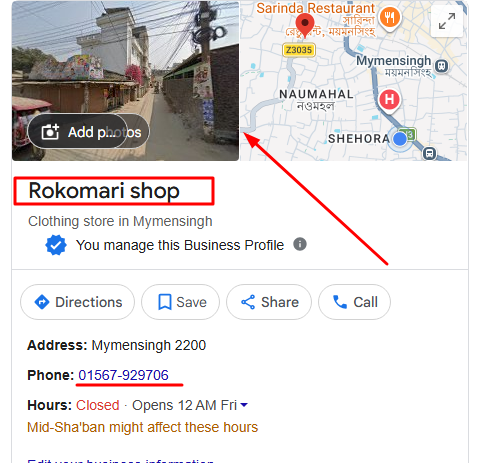The image size is (491, 463).
Task: Click Mymensingh train station icon
Action: click(x=442, y=65)
